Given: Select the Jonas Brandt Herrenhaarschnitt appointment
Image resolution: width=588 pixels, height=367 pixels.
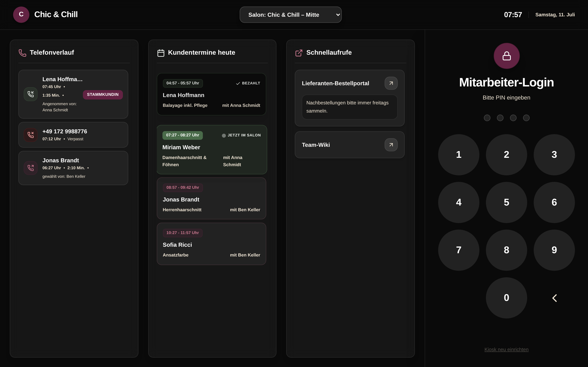Looking at the screenshot, I should pos(211,198).
